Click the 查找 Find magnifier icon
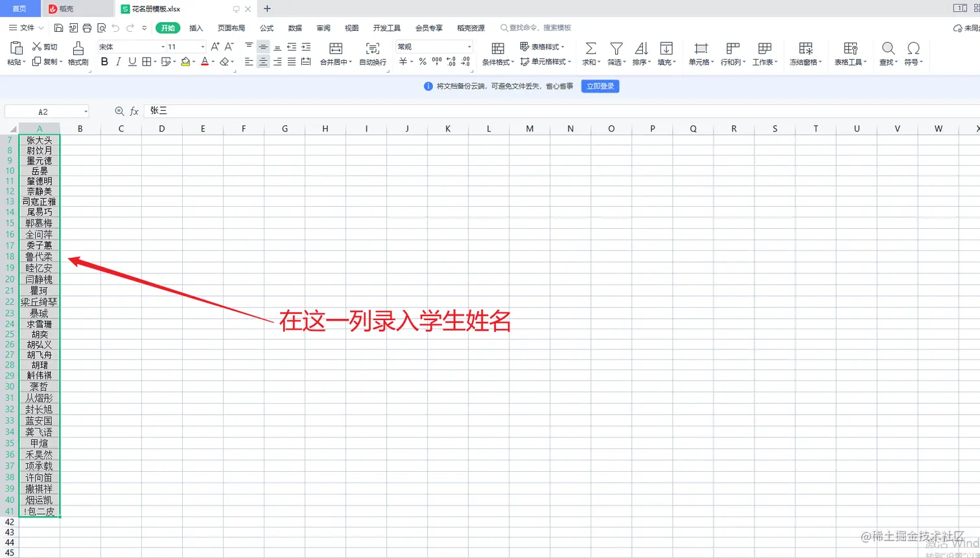Screen dimensions: 980x558 click(888, 48)
